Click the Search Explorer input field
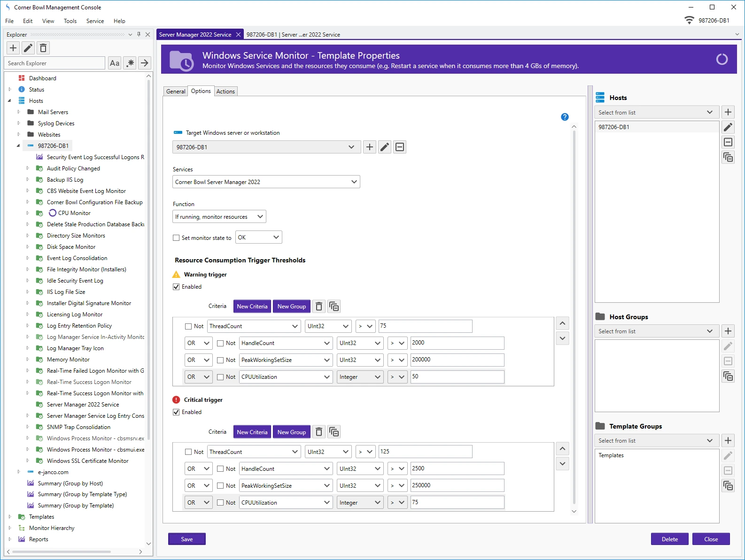 [x=55, y=63]
